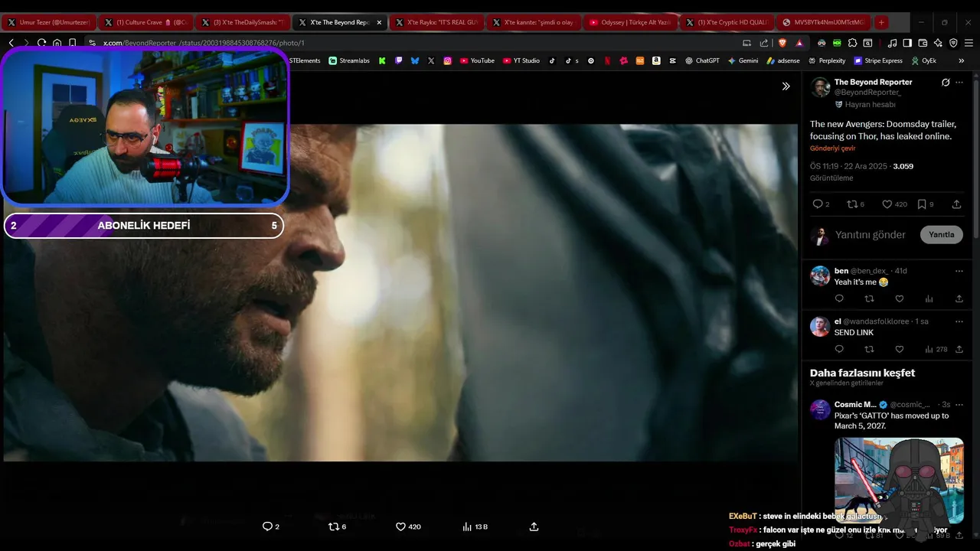Switch to Umur Tezer tab
980x551 pixels.
click(48, 22)
